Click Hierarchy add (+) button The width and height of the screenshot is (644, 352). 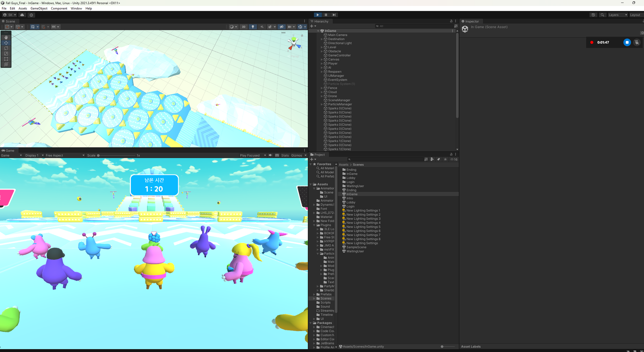point(313,26)
